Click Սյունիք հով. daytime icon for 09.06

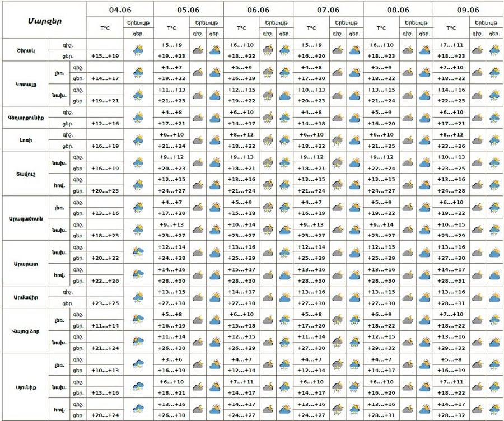[x=494, y=409]
